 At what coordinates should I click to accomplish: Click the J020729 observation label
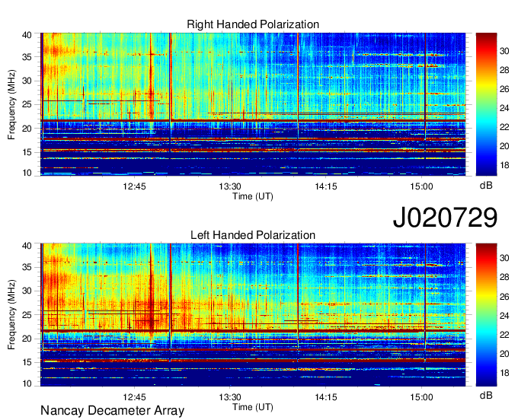click(x=445, y=217)
